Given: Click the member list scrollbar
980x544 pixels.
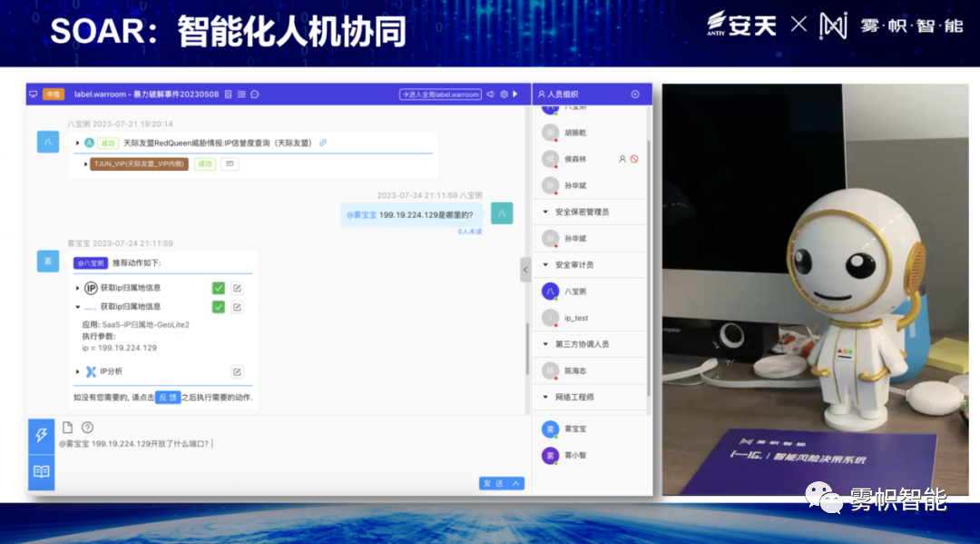Looking at the screenshot, I should [x=649, y=269].
